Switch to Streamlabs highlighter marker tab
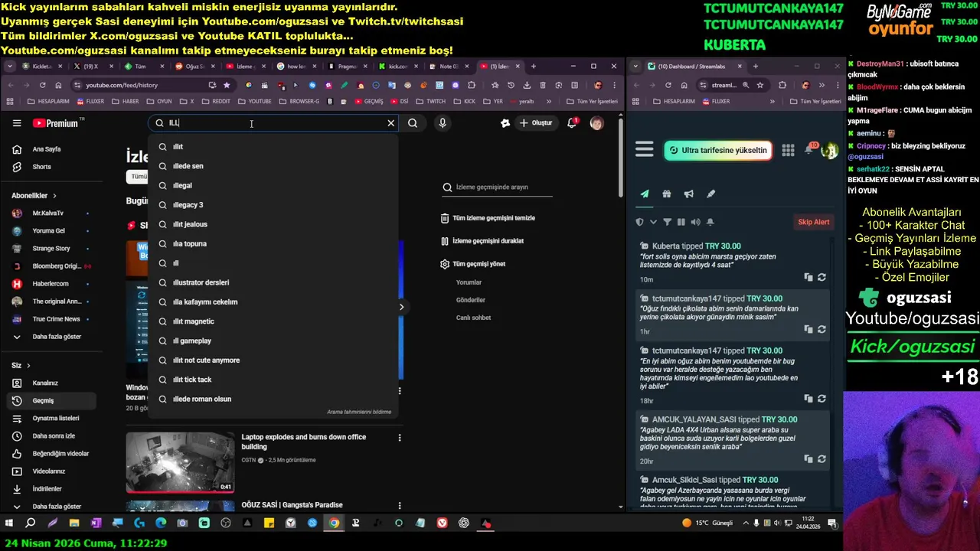This screenshot has height=551, width=980. point(711,194)
